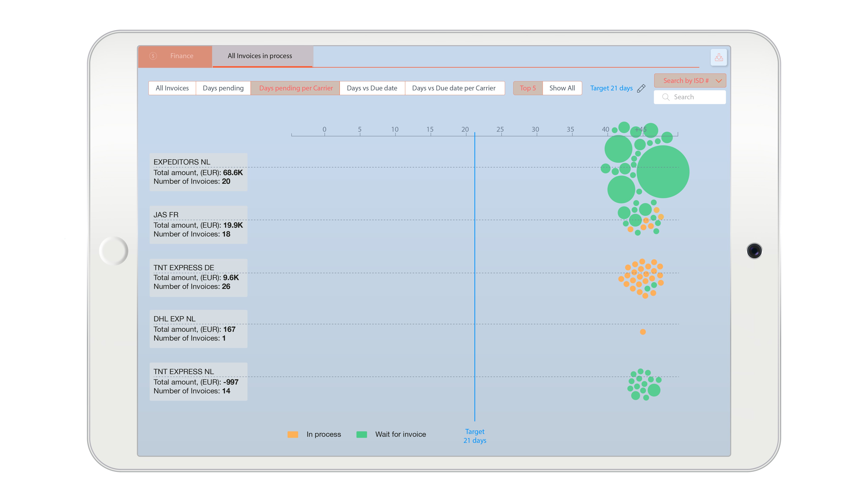Switch to Show All carriers
This screenshot has height=502, width=868.
[562, 88]
